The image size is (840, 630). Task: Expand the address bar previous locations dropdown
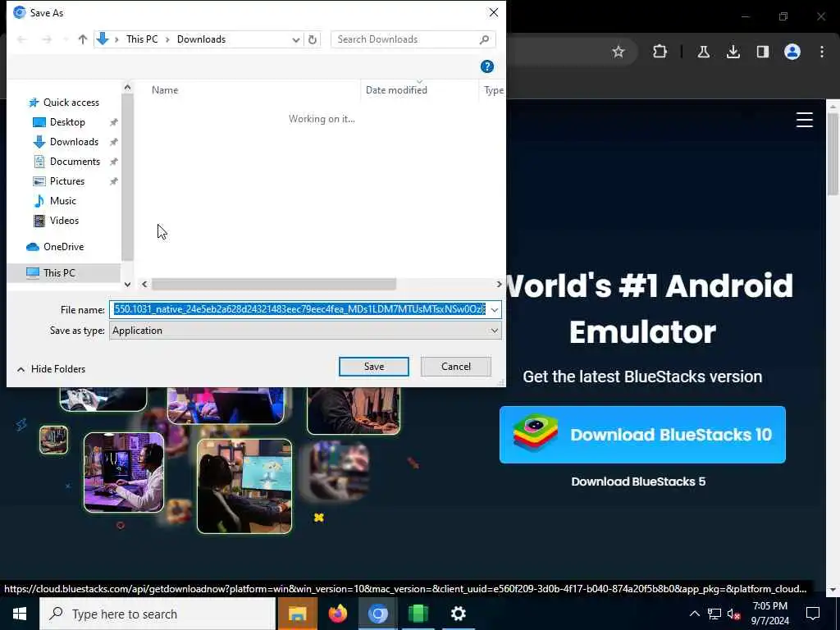click(x=295, y=39)
